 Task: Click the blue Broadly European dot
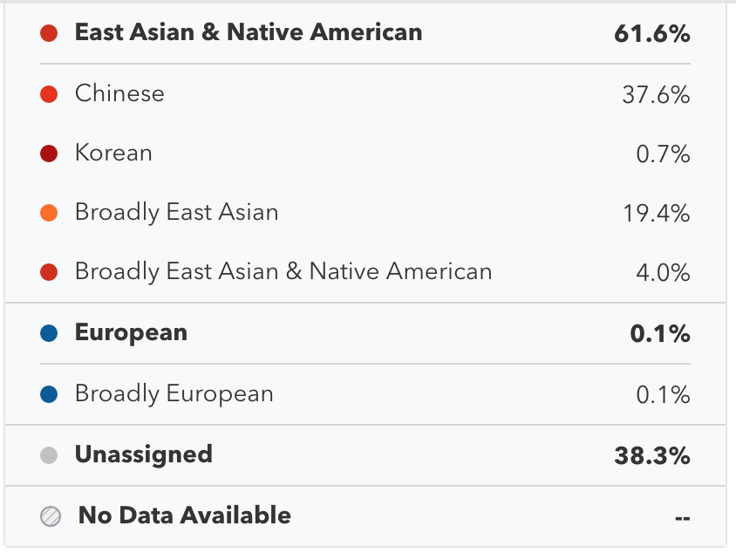pyautogui.click(x=49, y=394)
